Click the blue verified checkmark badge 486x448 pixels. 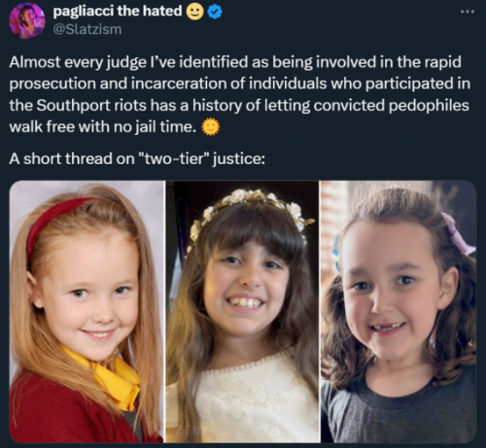tap(215, 12)
